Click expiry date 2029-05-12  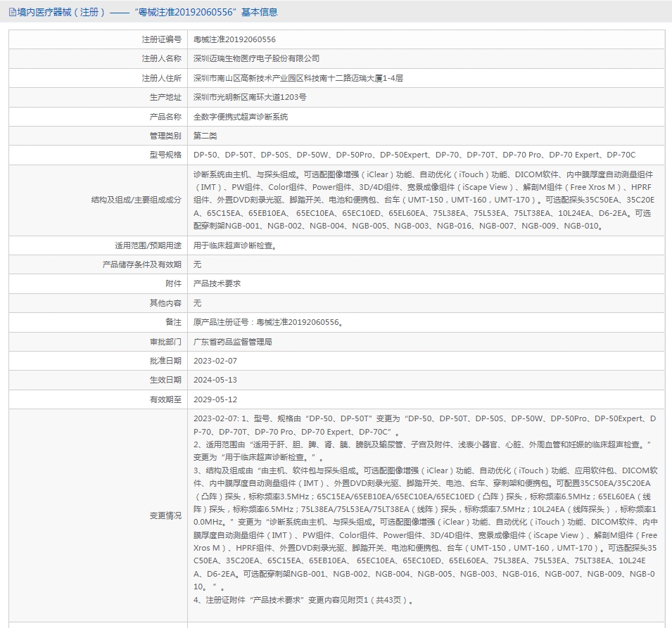click(x=215, y=399)
